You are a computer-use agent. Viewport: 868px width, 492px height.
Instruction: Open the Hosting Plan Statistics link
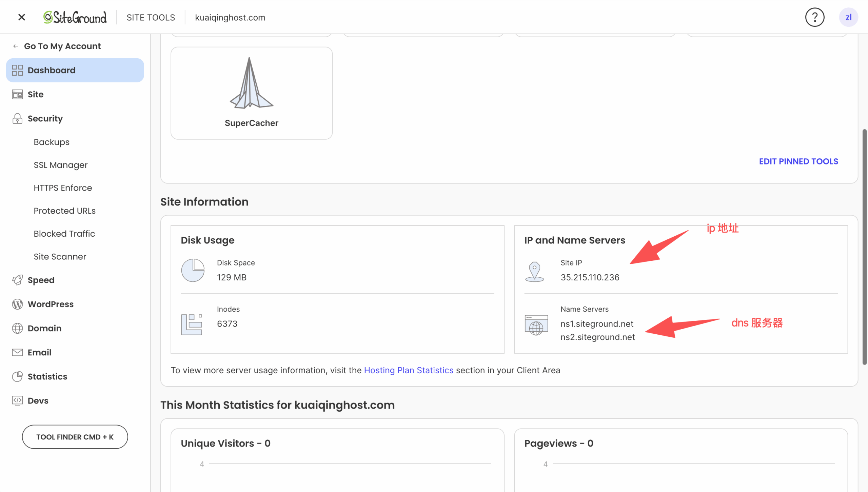pos(408,370)
